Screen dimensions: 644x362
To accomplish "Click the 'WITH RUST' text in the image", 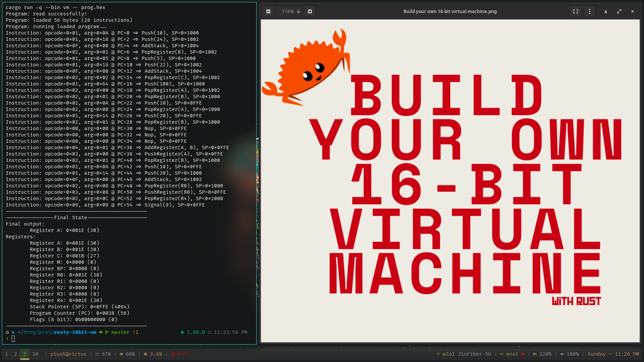I will pyautogui.click(x=576, y=301).
